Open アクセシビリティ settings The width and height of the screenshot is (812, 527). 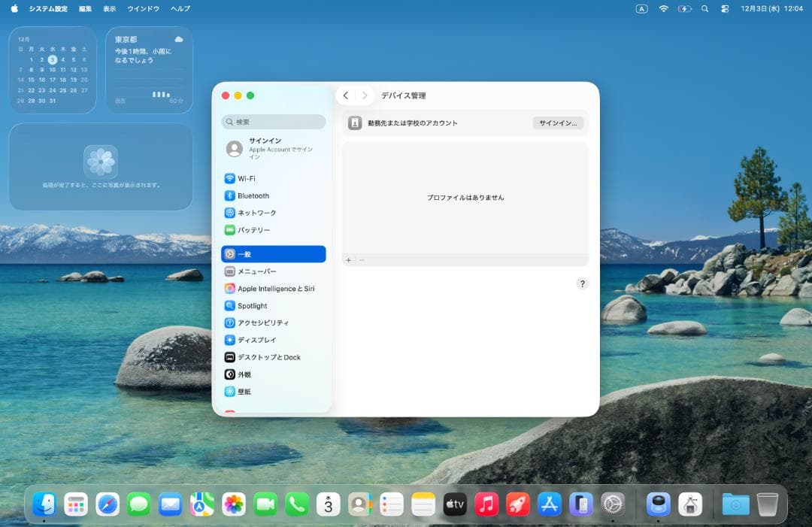[x=265, y=323]
